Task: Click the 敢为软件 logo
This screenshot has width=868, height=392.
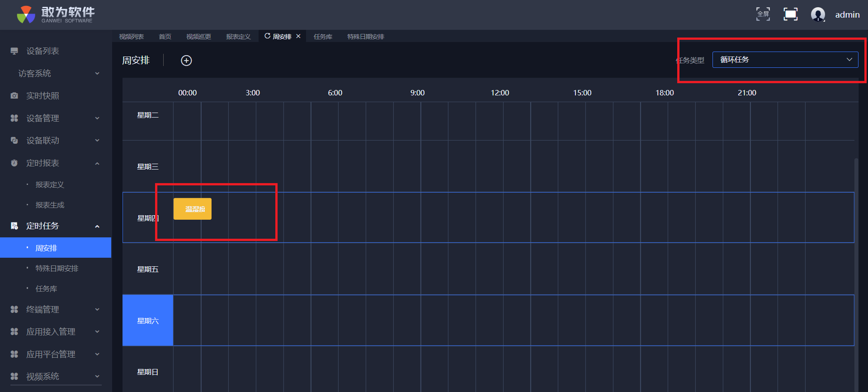Action: point(55,14)
